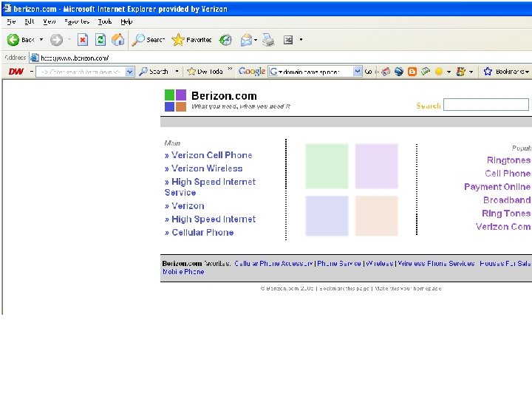This screenshot has height=399, width=532.
Task: Click the browser address bar URL
Action: [x=75, y=58]
